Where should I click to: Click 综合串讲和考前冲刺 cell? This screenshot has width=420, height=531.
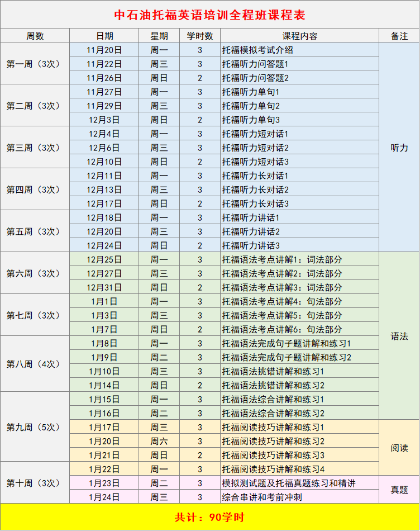[299, 497]
